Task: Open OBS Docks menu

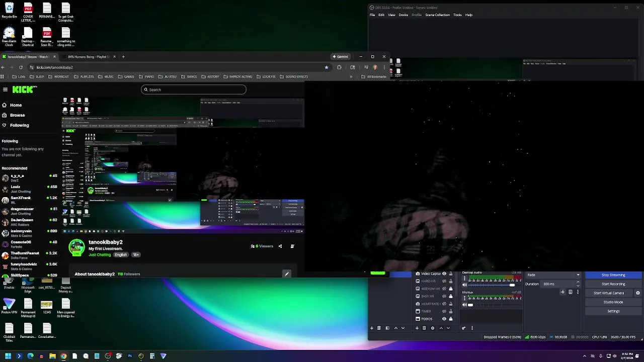Action: point(404,15)
